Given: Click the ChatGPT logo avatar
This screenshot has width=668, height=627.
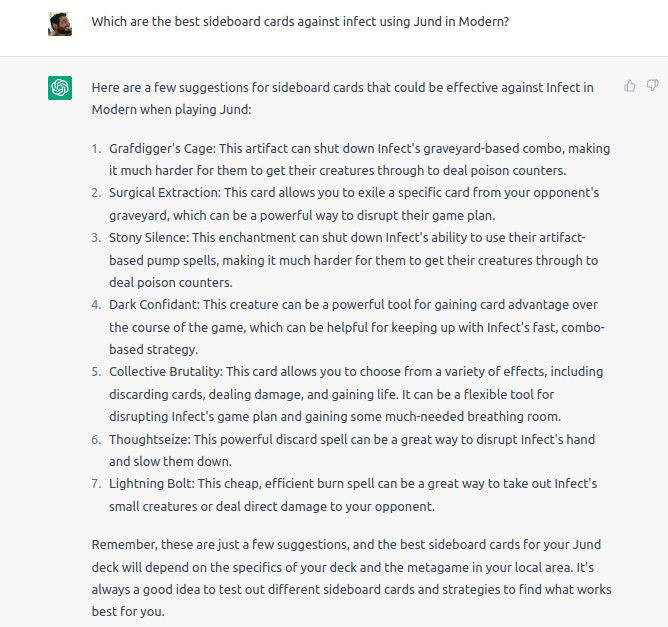Looking at the screenshot, I should point(60,88).
